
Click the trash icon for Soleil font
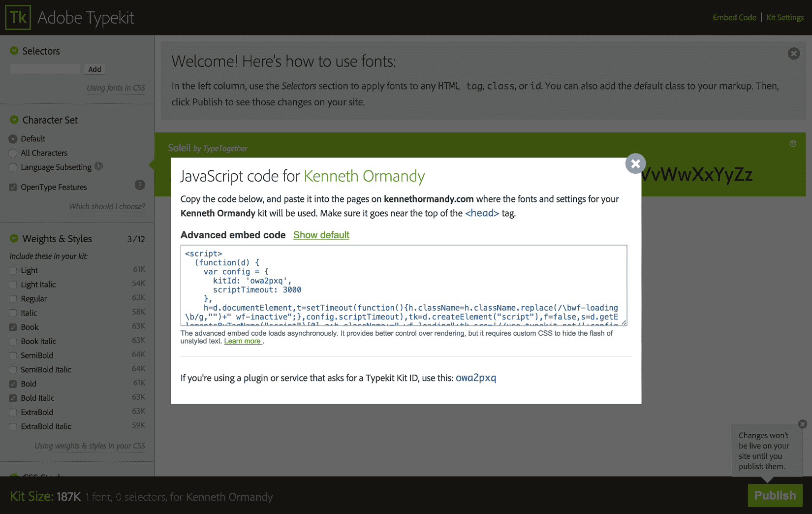793,144
